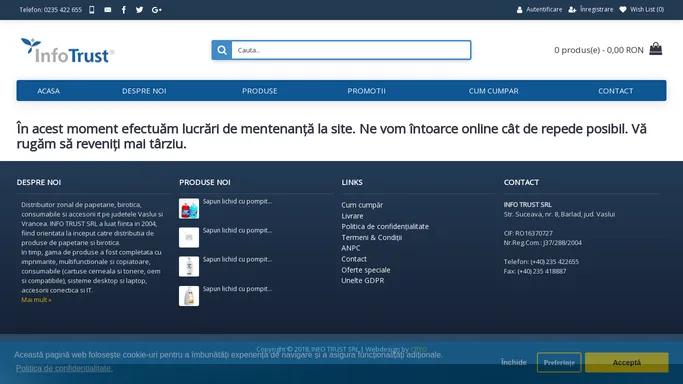Open Contact link in Links column
The image size is (683, 384).
pos(354,259)
